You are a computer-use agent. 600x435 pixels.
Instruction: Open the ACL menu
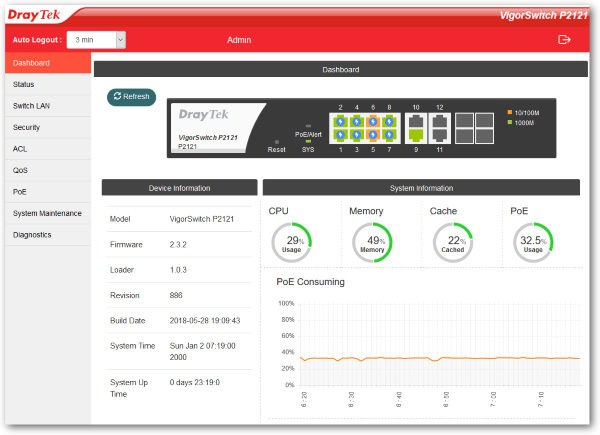(x=48, y=149)
